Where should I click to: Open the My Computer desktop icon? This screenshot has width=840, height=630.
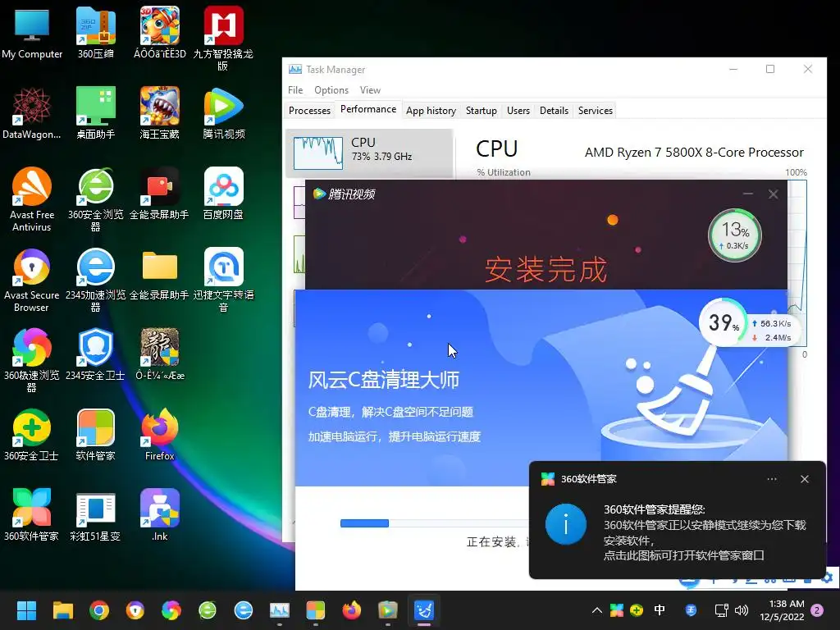[x=32, y=33]
